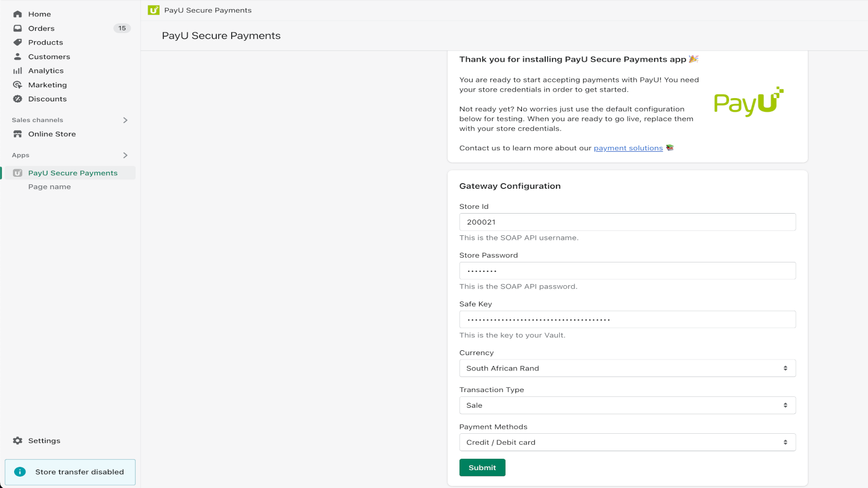The image size is (868, 488).
Task: Click the Sales channels label
Action: (x=37, y=120)
